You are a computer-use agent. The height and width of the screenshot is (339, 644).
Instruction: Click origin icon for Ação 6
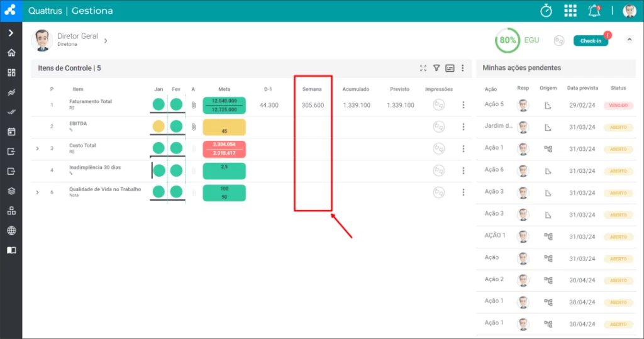(x=548, y=171)
